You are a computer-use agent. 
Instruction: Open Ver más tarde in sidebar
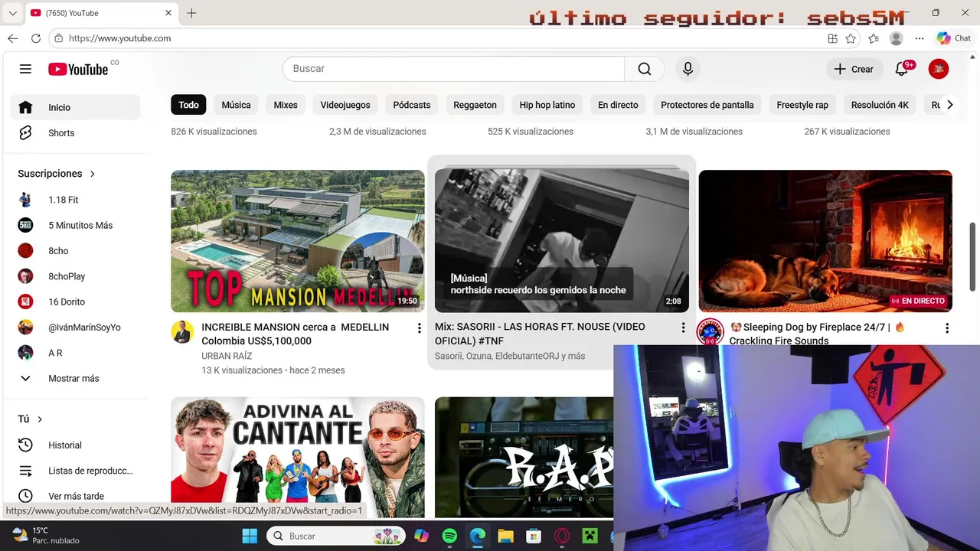75,496
